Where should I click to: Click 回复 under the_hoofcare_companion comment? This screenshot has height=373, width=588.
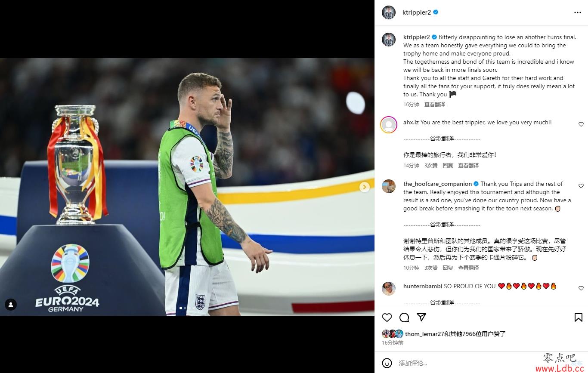(448, 268)
